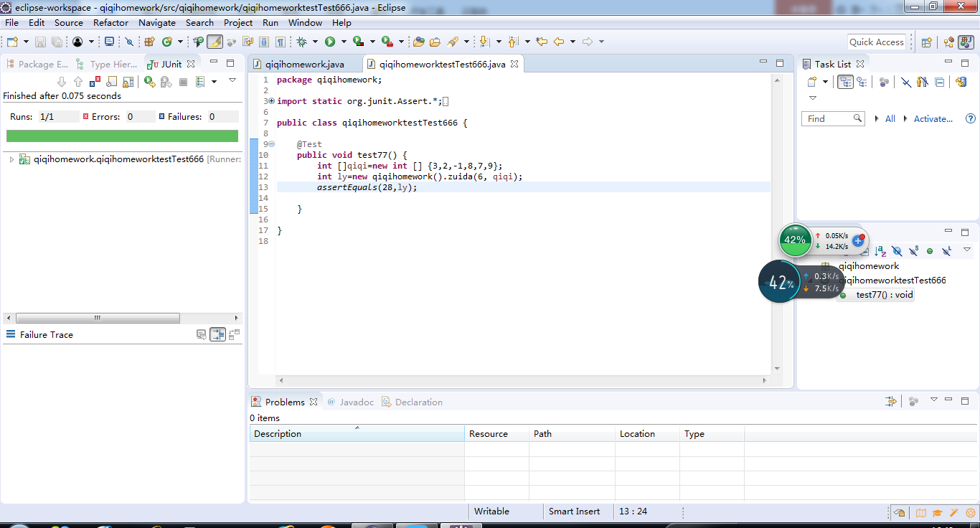Open the New Java Package icon

149,42
